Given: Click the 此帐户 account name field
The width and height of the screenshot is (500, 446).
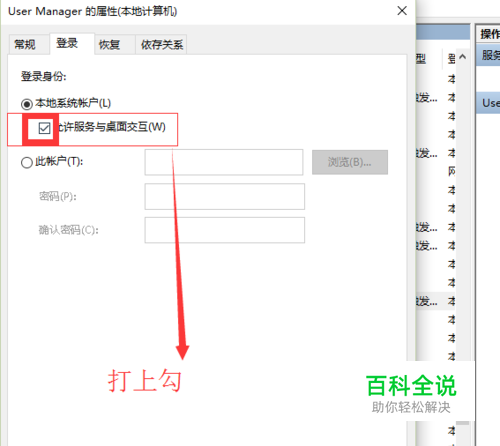Looking at the screenshot, I should [x=224, y=162].
